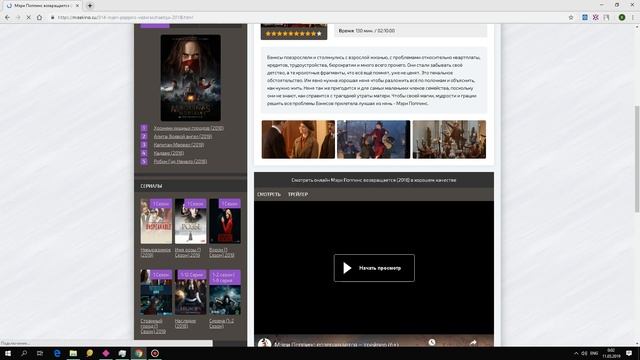
Task: Click the Share arrow icon in the video
Action: pyautogui.click(x=473, y=342)
